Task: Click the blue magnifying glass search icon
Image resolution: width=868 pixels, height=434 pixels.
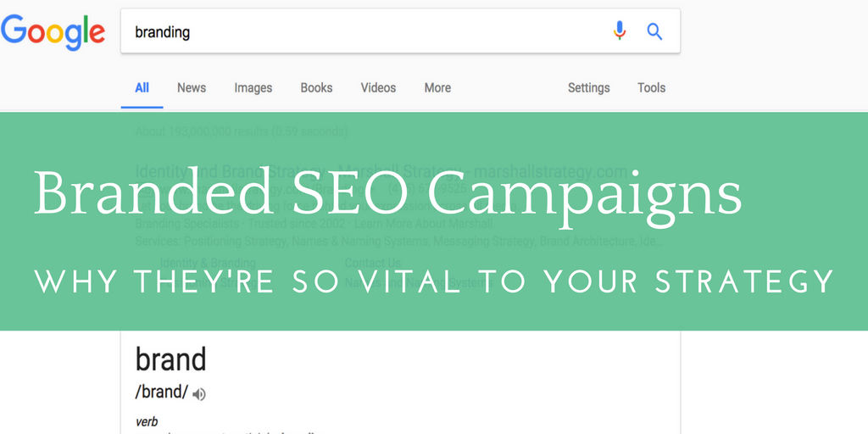Action: [654, 31]
